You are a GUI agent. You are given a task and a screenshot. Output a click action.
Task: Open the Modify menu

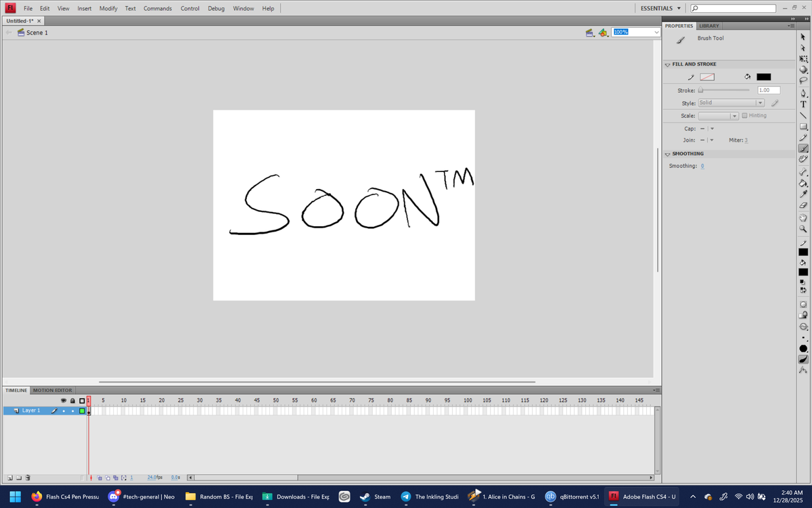point(108,8)
